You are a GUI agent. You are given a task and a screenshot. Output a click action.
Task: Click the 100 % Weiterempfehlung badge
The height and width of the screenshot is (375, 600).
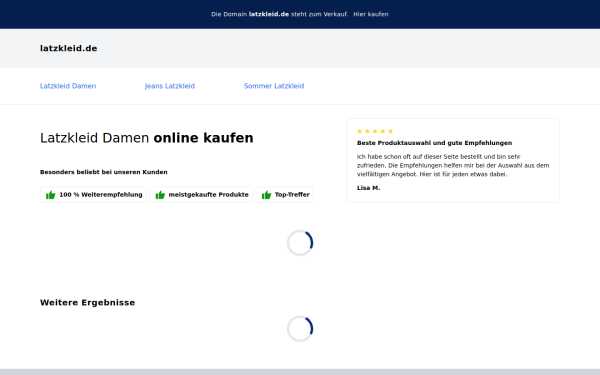pyautogui.click(x=93, y=195)
